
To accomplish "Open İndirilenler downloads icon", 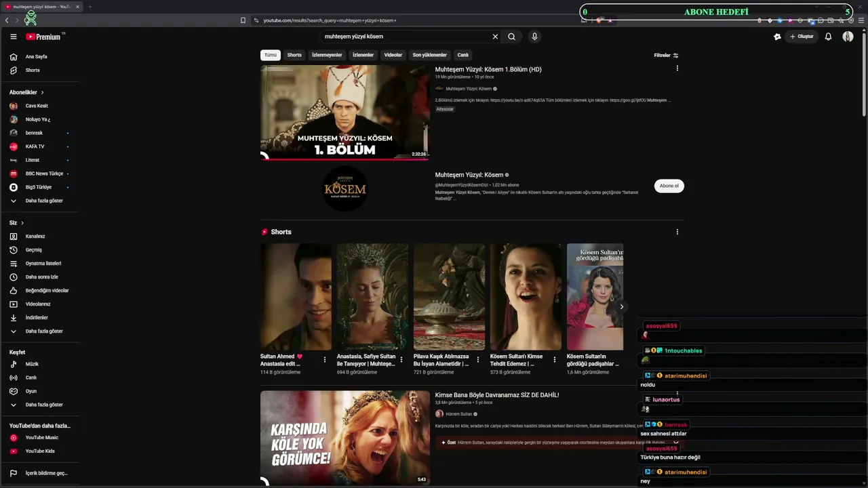I will (x=14, y=318).
